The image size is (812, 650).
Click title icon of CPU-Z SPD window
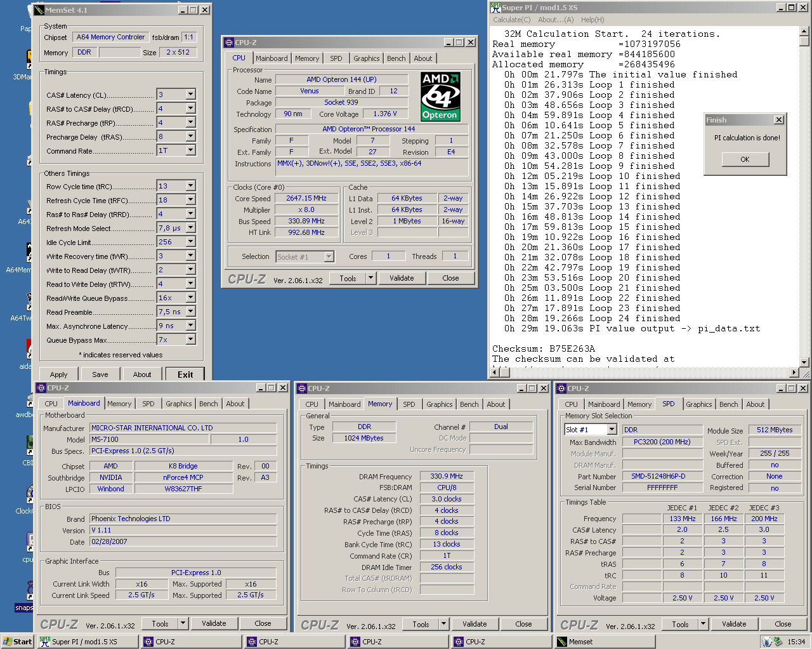(x=561, y=388)
